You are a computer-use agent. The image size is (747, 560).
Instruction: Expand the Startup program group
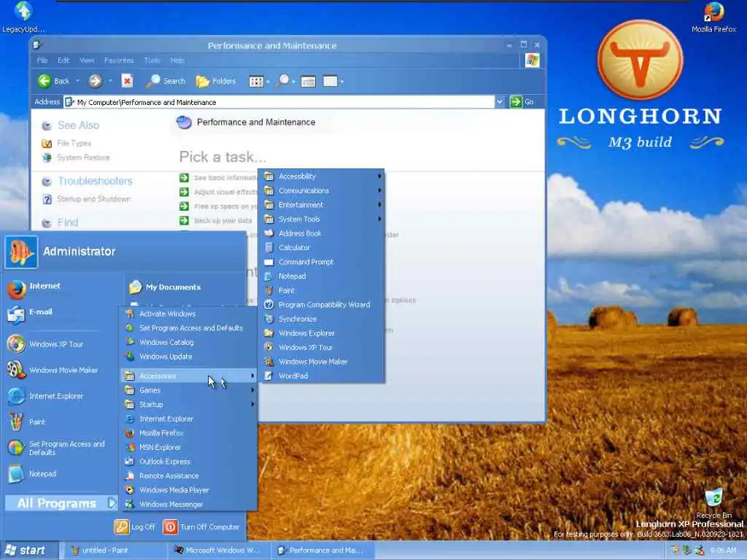coord(189,405)
